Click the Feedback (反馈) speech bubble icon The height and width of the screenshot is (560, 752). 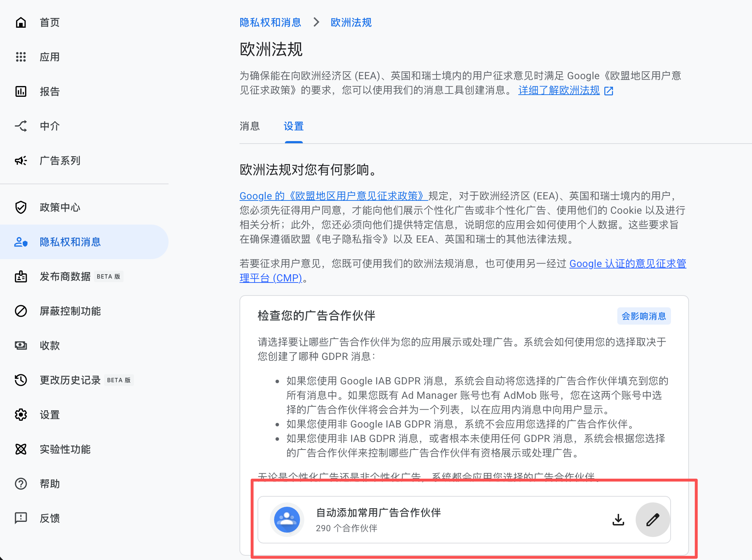[21, 518]
